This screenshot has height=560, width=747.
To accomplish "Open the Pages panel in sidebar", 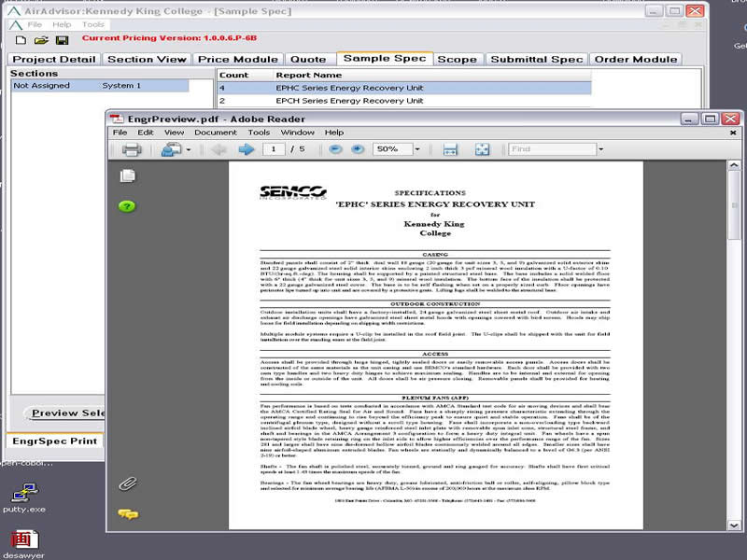I will click(128, 175).
